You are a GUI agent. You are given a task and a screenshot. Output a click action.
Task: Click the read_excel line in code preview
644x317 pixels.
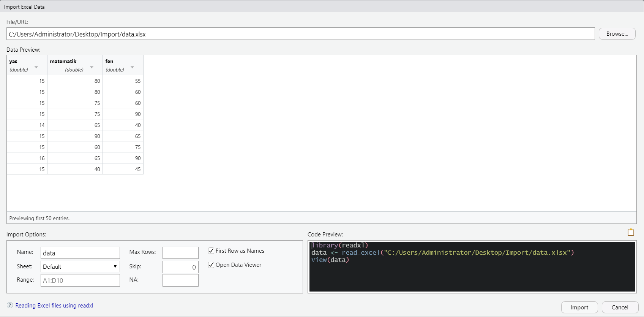443,252
